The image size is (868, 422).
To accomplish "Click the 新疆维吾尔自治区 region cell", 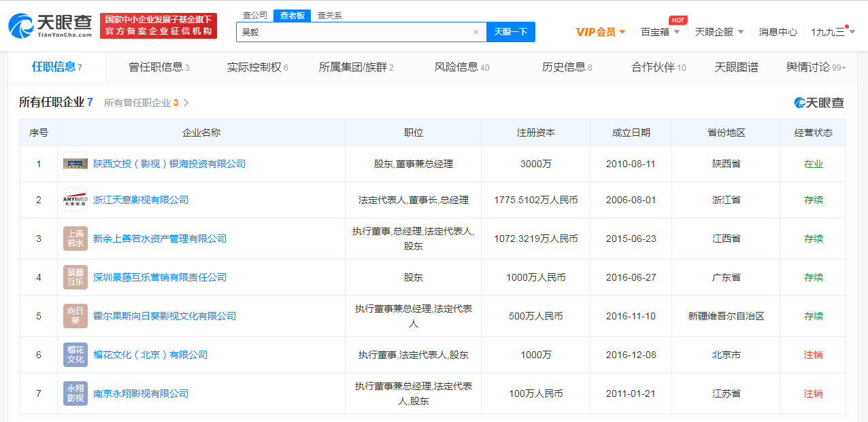I will pyautogui.click(x=727, y=316).
